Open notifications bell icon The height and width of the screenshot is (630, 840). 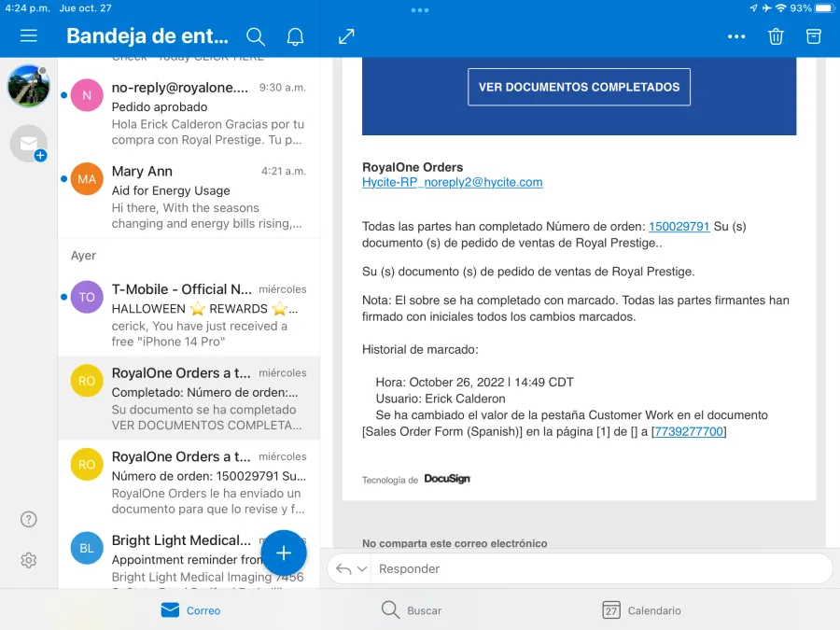295,36
